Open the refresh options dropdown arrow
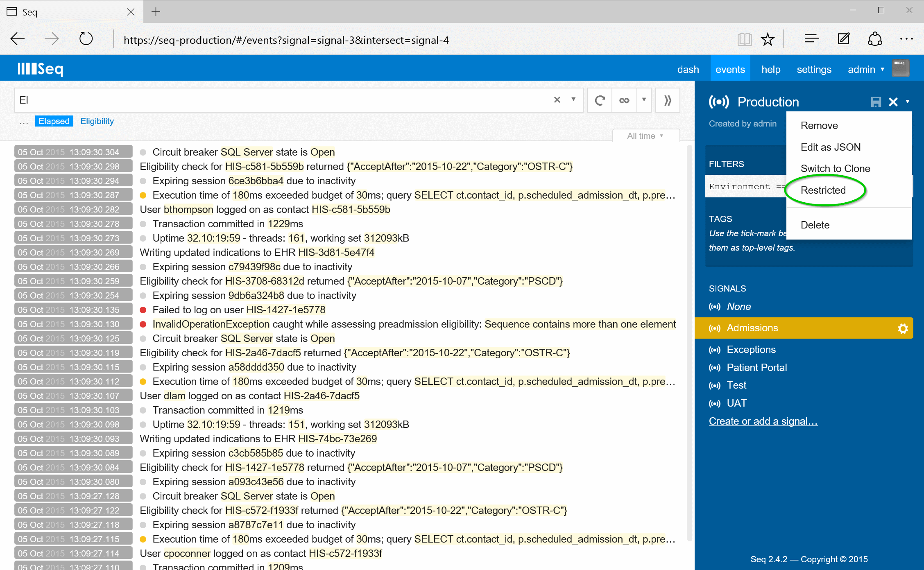Screen dimensions: 924x570 pos(644,100)
